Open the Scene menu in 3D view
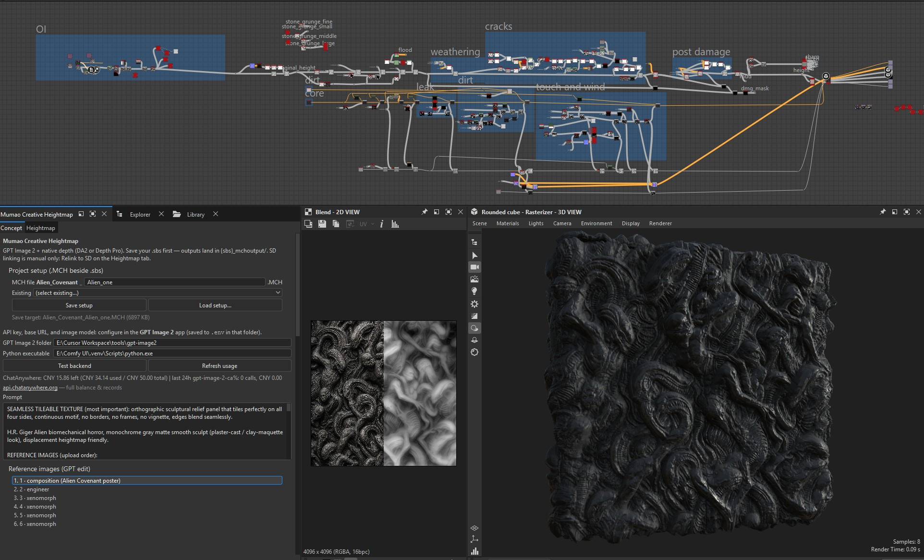 (x=479, y=223)
